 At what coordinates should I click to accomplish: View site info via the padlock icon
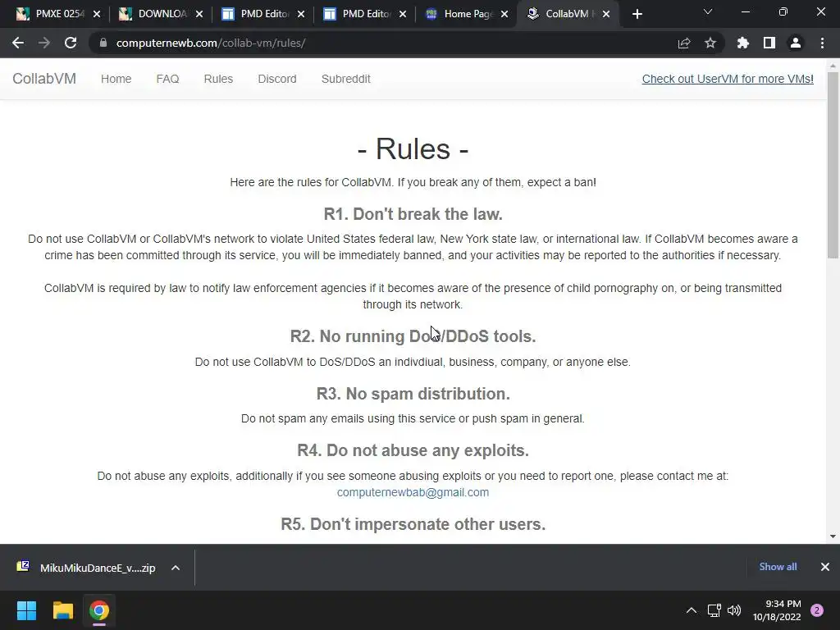coord(103,43)
